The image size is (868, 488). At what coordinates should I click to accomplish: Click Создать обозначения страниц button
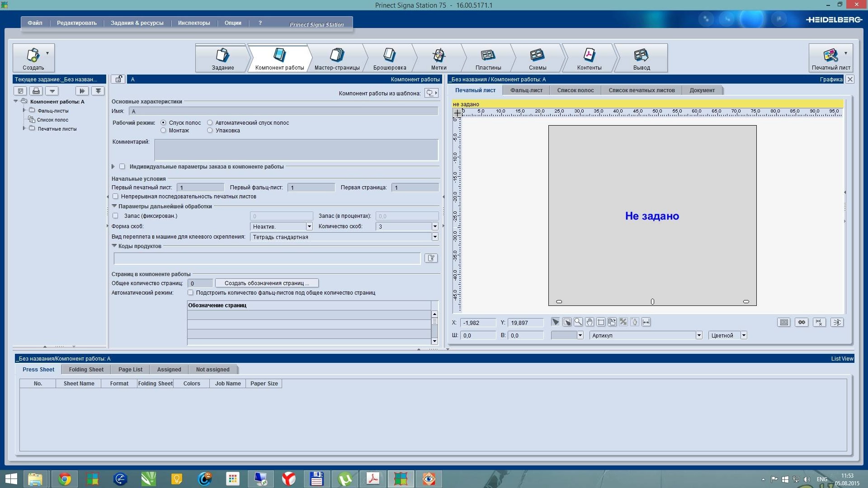click(267, 283)
